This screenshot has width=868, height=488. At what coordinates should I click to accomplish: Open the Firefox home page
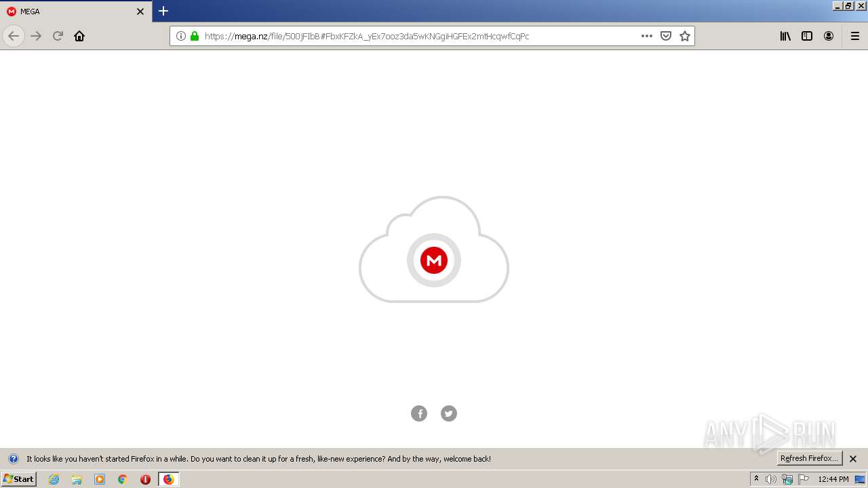[x=79, y=36]
